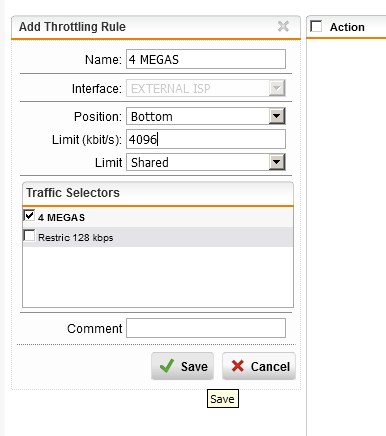Viewport: 386px width, 436px height.
Task: Open the disabled Interface dropdown arrow
Action: tap(277, 88)
